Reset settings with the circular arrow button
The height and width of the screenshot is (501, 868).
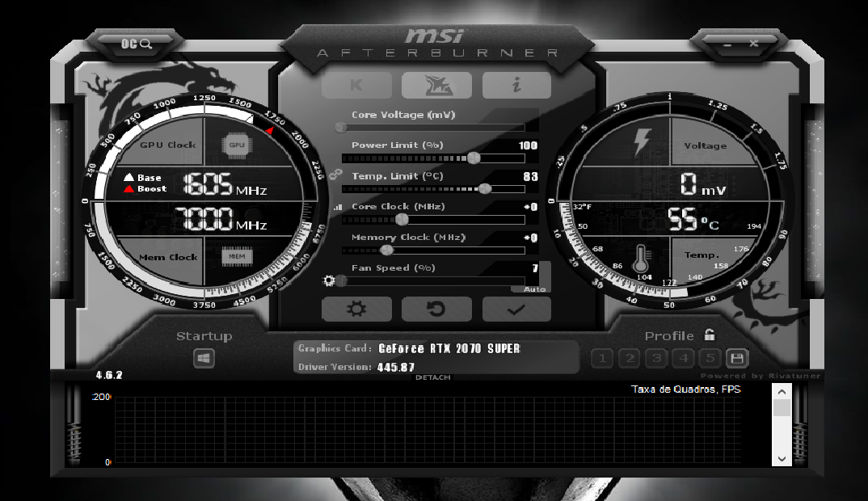(x=436, y=309)
